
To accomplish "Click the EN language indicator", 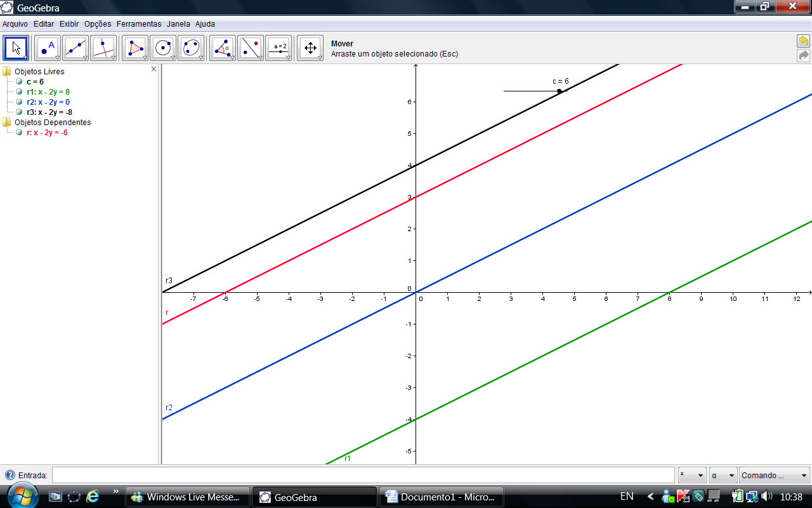I will coord(627,497).
